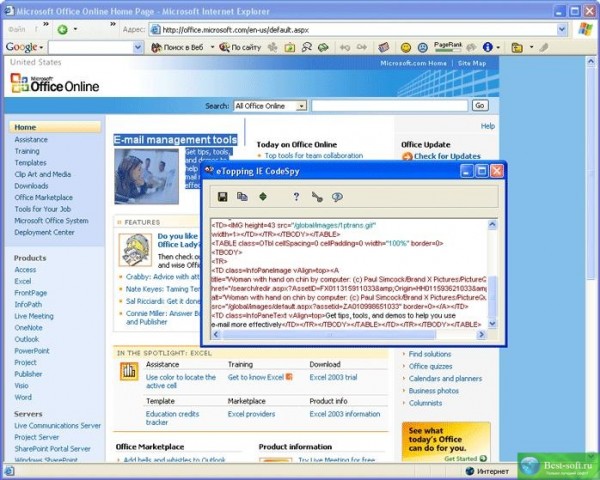Click the Go search button
Image resolution: width=600 pixels, height=480 pixels.
(480, 106)
